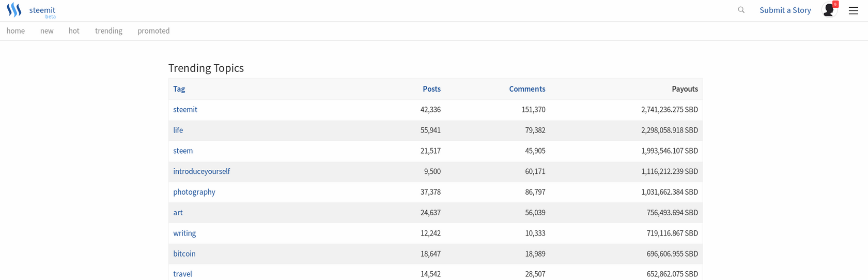Go to the home tab
868x280 pixels.
coord(16,31)
